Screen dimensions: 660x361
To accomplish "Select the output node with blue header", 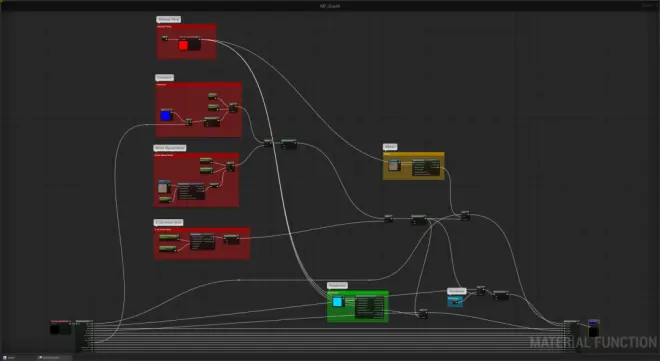I will [593, 328].
